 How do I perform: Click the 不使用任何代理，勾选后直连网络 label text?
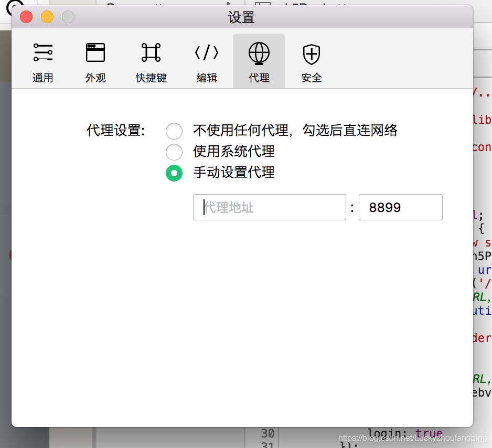click(295, 130)
